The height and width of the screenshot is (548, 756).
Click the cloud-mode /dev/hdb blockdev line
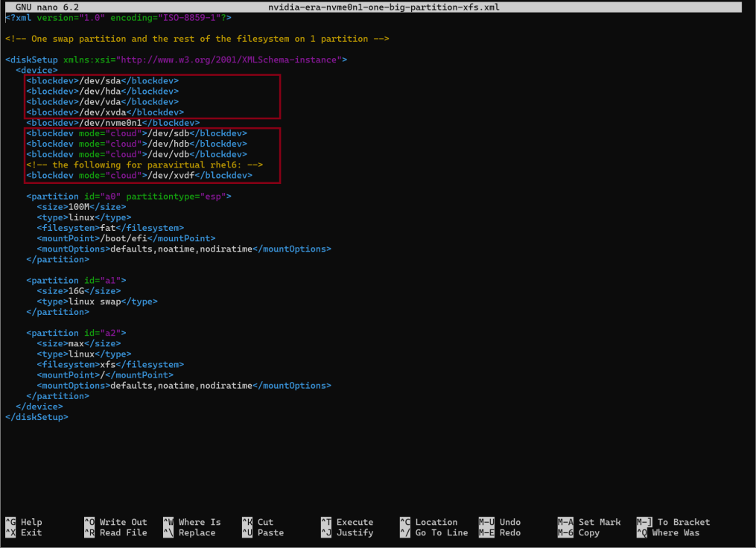pos(136,144)
